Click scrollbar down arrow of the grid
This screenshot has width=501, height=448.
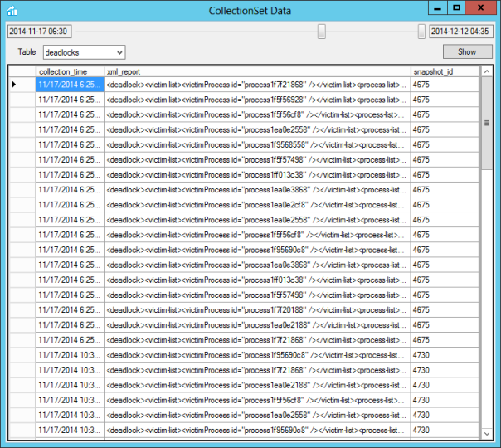[x=487, y=434]
